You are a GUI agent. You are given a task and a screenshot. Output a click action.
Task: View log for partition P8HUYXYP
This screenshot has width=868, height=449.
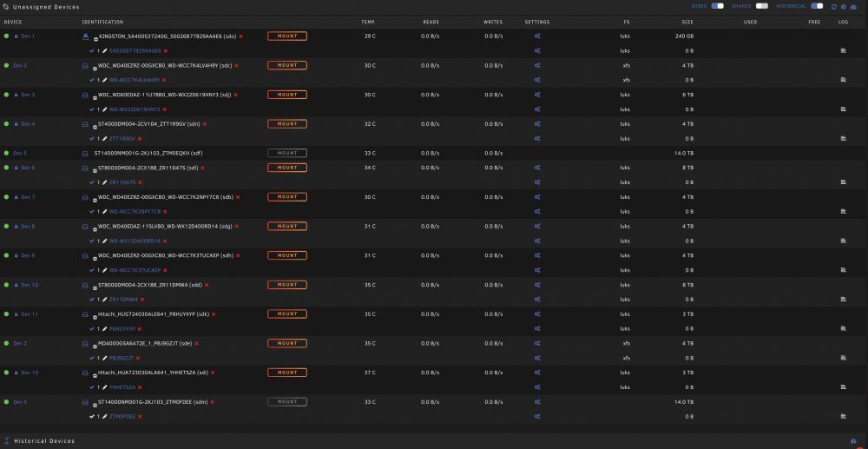[x=843, y=328]
